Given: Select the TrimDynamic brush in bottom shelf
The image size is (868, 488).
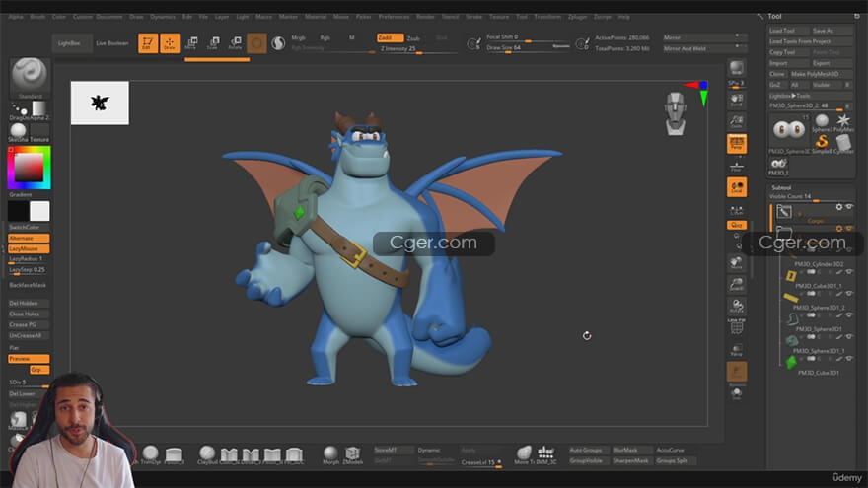Looking at the screenshot, I should (x=150, y=454).
